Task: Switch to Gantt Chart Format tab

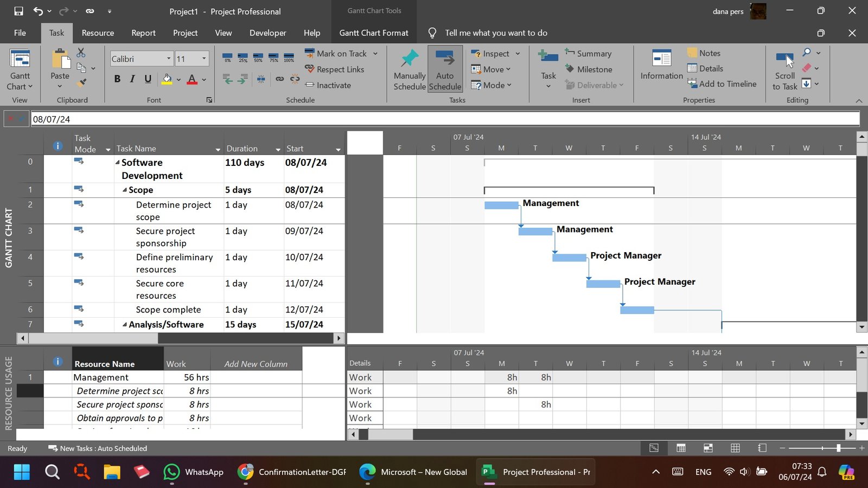Action: pyautogui.click(x=373, y=33)
